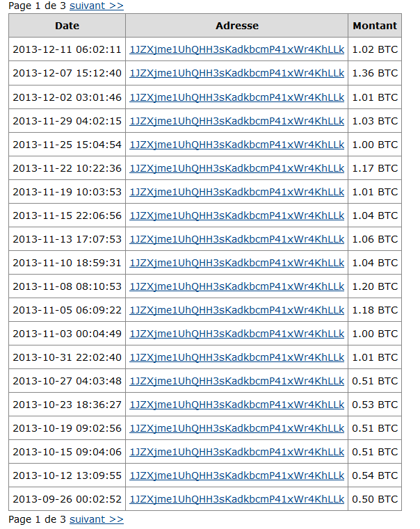Select address link for the 1.20 BTC row
420x529 pixels.
[237, 286]
